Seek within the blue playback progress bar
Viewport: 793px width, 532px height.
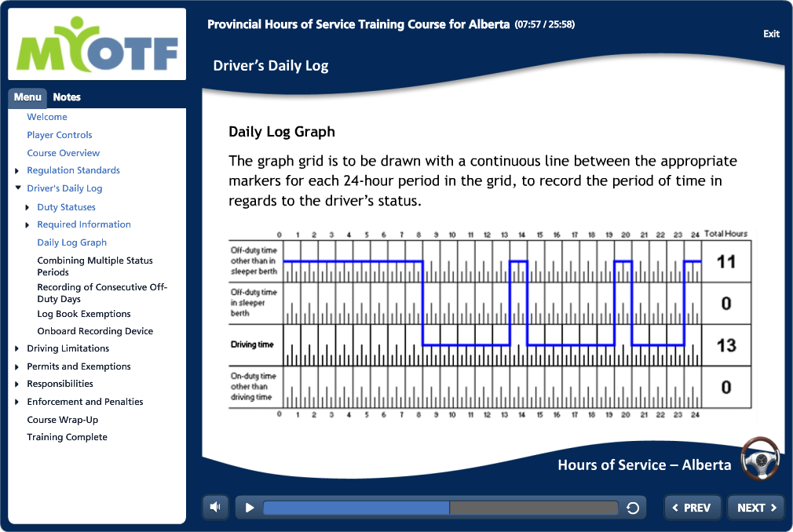[440, 508]
